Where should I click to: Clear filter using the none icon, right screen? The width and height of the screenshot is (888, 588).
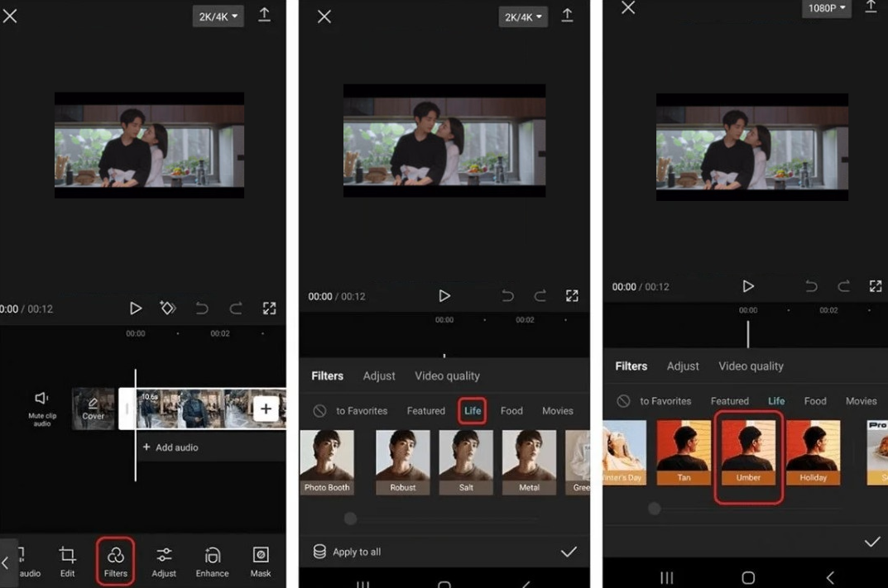[x=623, y=401]
